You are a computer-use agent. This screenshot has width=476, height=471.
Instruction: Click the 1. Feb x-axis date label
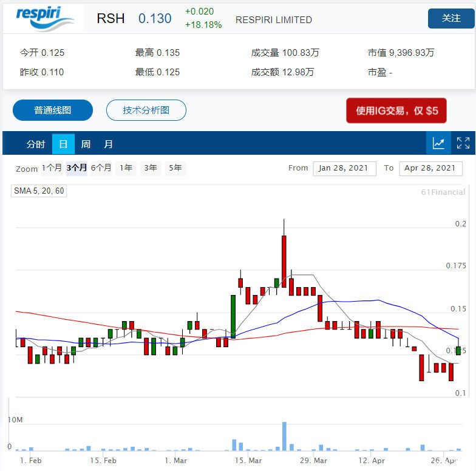(30, 460)
